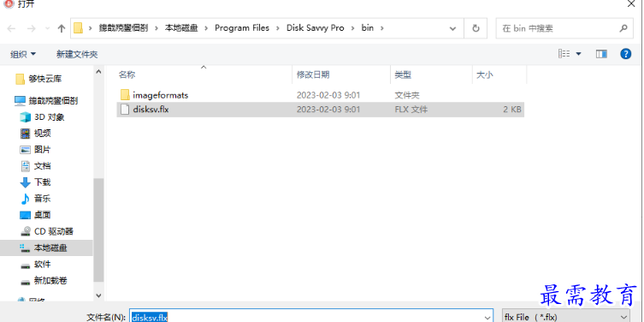
Task: Open recent locations dropdown arrow
Action: pyautogui.click(x=47, y=28)
